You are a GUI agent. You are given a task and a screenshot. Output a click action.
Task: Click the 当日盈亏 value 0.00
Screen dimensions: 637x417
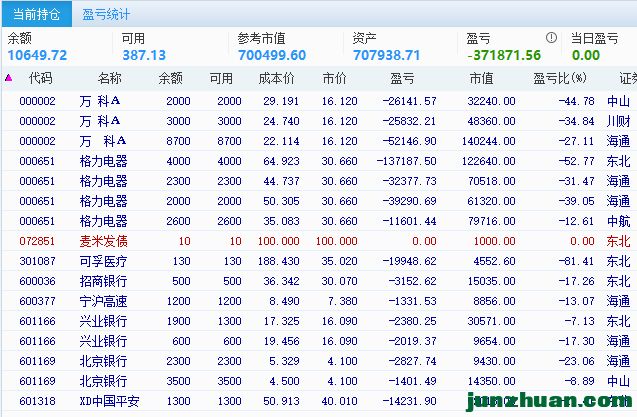coord(585,55)
